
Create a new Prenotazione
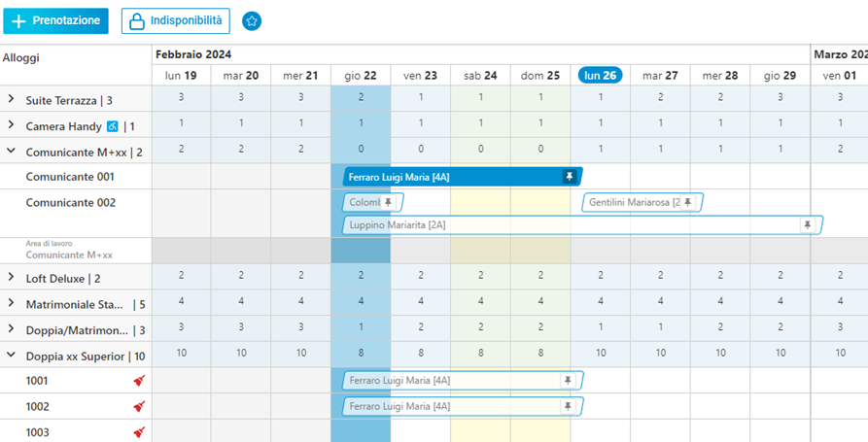(x=56, y=21)
